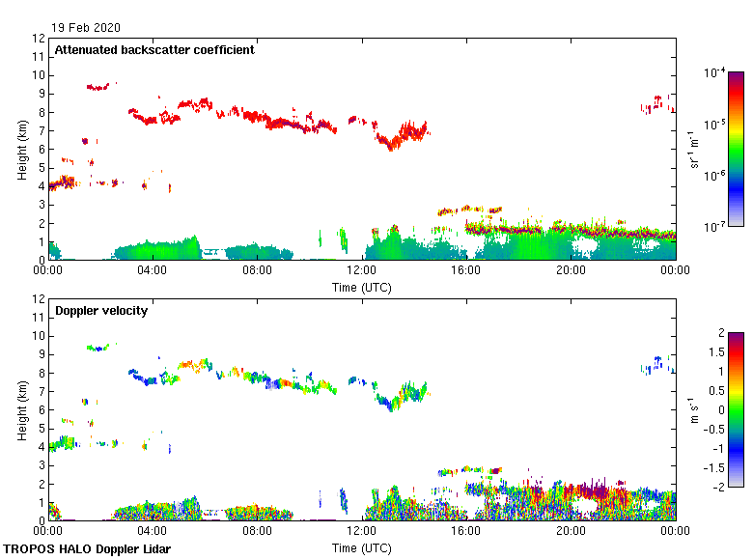Image resolution: width=753 pixels, height=560 pixels.
Task: Click the 10⁻⁴ label on backscatter colorbar
Action: 715,73
